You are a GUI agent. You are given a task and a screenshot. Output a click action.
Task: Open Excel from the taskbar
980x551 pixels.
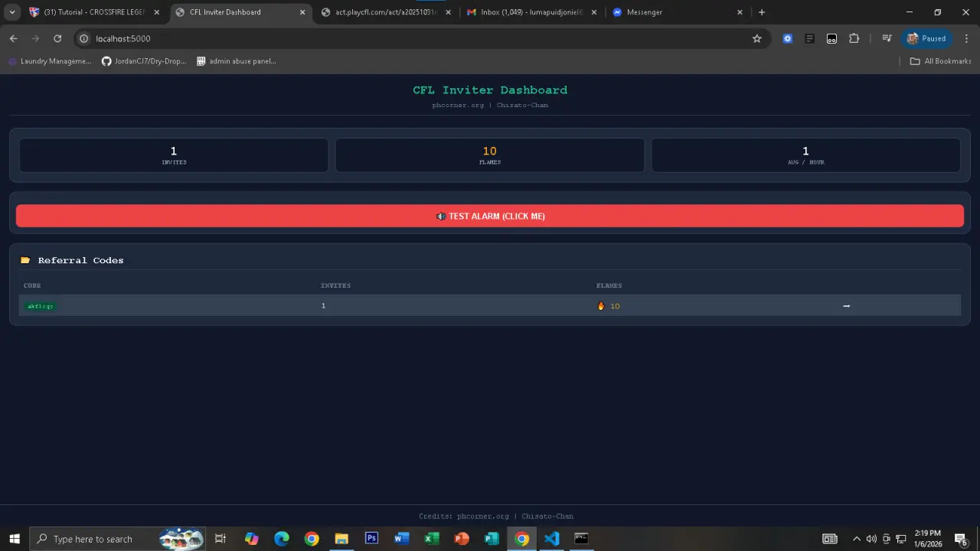(x=432, y=539)
